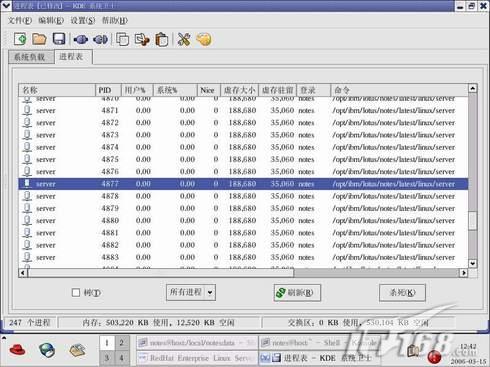490x367 pixels.
Task: Click the PID column header to sort
Action: (x=108, y=90)
